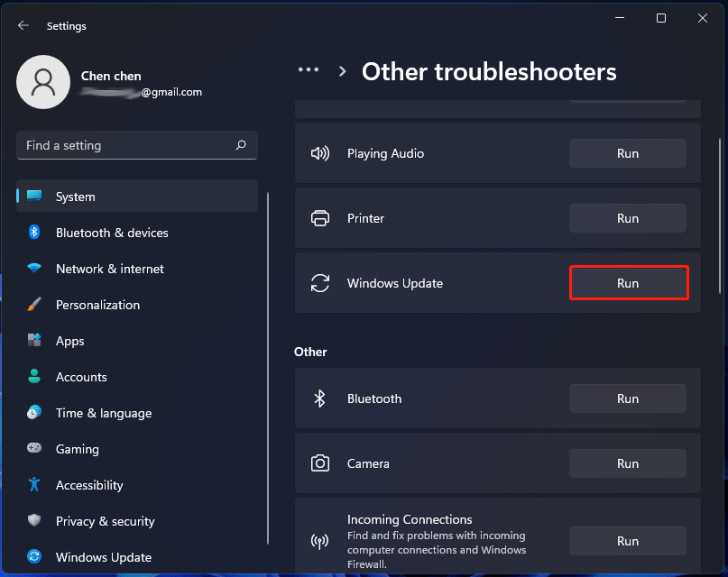The width and height of the screenshot is (728, 577).
Task: Click the Gaming controller icon
Action: pyautogui.click(x=34, y=448)
